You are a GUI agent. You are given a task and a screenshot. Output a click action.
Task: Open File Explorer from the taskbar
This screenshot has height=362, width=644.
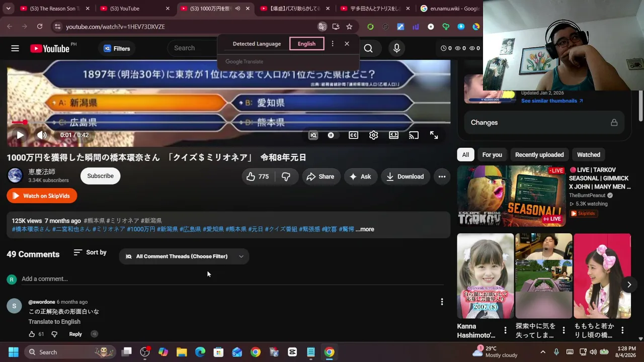tap(182, 352)
